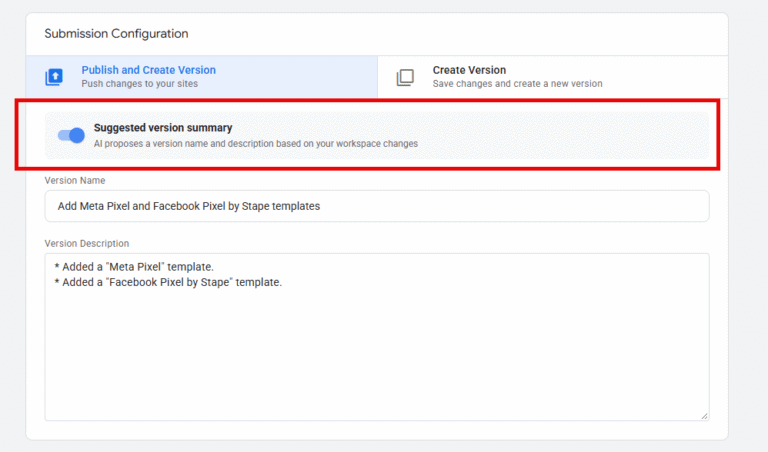The width and height of the screenshot is (768, 452).
Task: Click 'Save changes and create a new version' subtitle
Action: [517, 84]
